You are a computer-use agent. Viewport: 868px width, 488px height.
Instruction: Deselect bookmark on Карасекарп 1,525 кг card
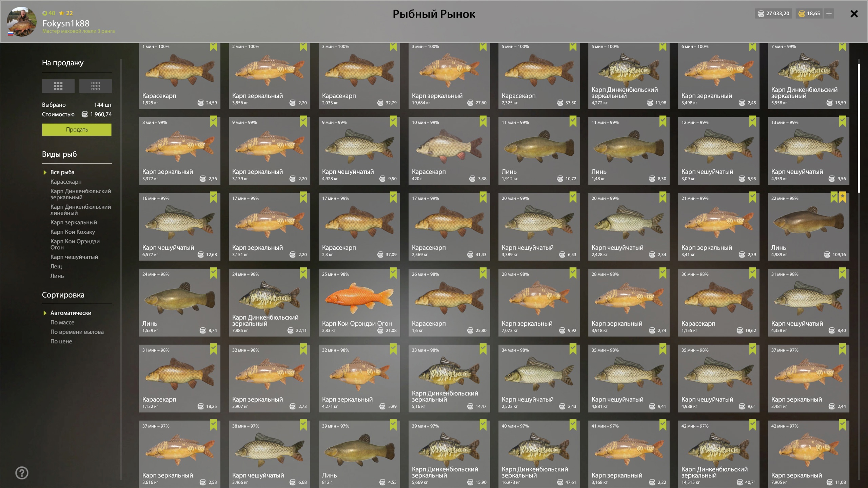pyautogui.click(x=214, y=46)
